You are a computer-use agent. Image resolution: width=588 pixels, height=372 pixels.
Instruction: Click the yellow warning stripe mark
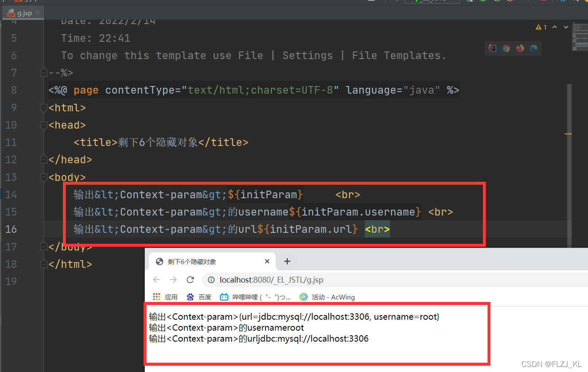point(568,134)
